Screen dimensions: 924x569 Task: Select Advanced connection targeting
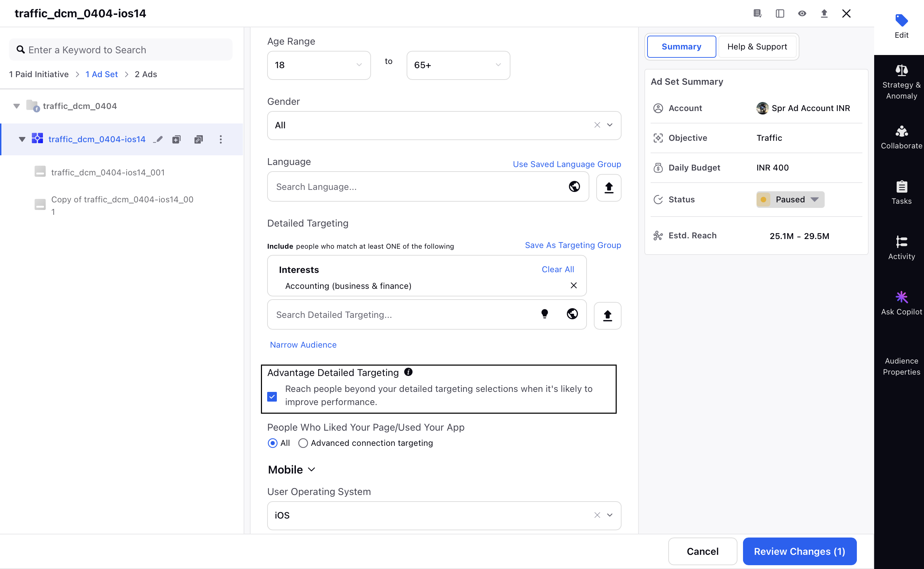303,443
